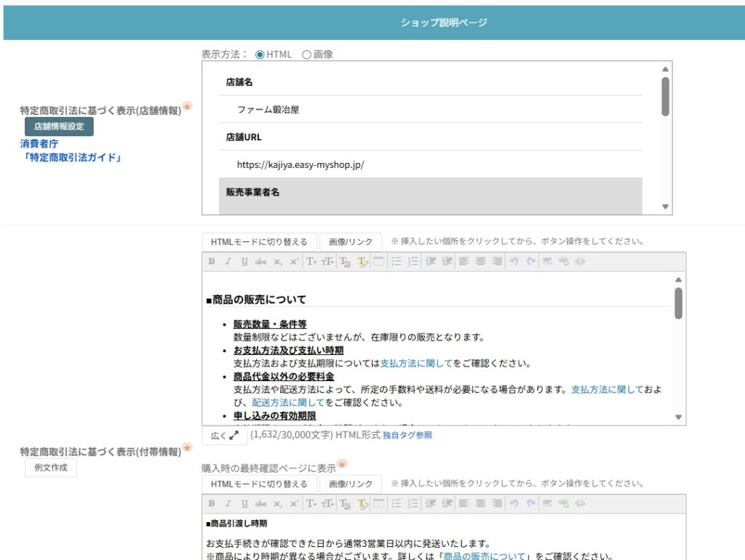Click Undo icon in upper editor toolbar
This screenshot has width=745, height=560.
pos(514,262)
